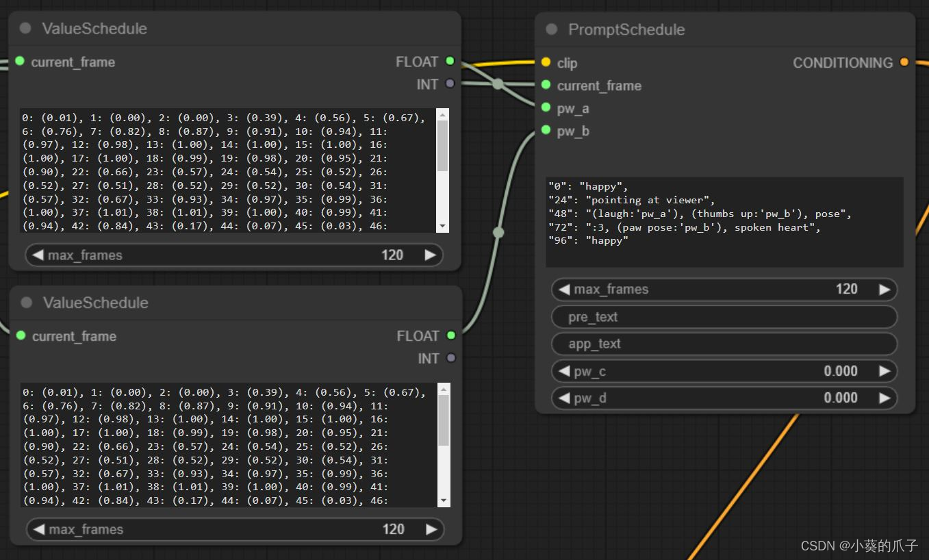Click the top ValueSchedule current_frame input socket
The width and height of the screenshot is (929, 560).
19,61
